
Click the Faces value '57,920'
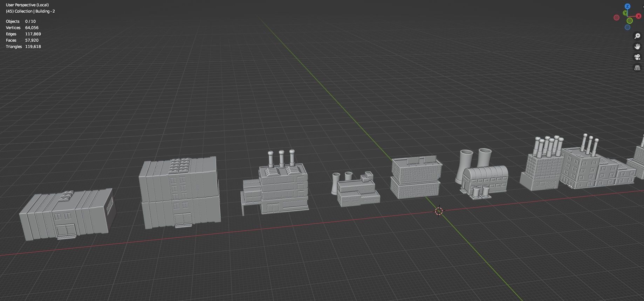coord(32,40)
